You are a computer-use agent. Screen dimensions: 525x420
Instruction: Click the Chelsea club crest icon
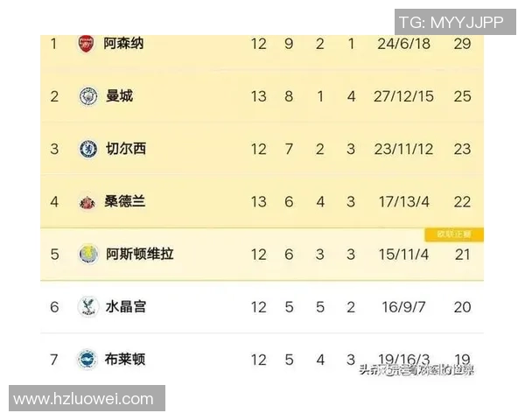87,149
